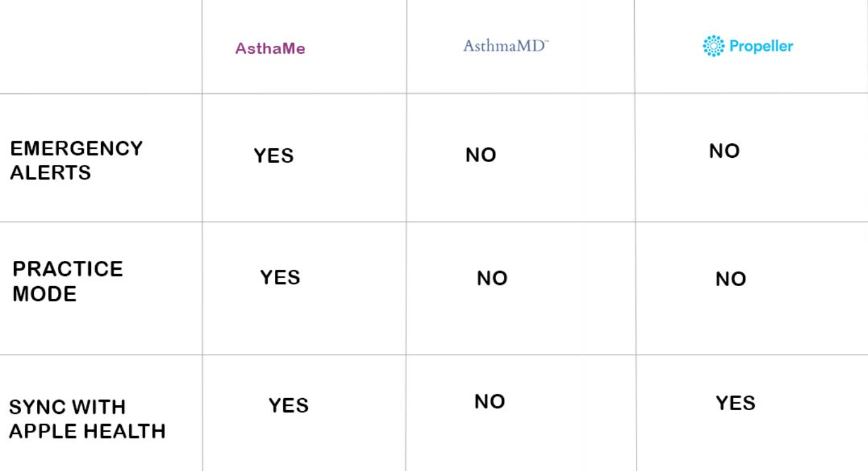
Task: Click YES for AsthaMe emergency alerts
Action: (x=274, y=155)
